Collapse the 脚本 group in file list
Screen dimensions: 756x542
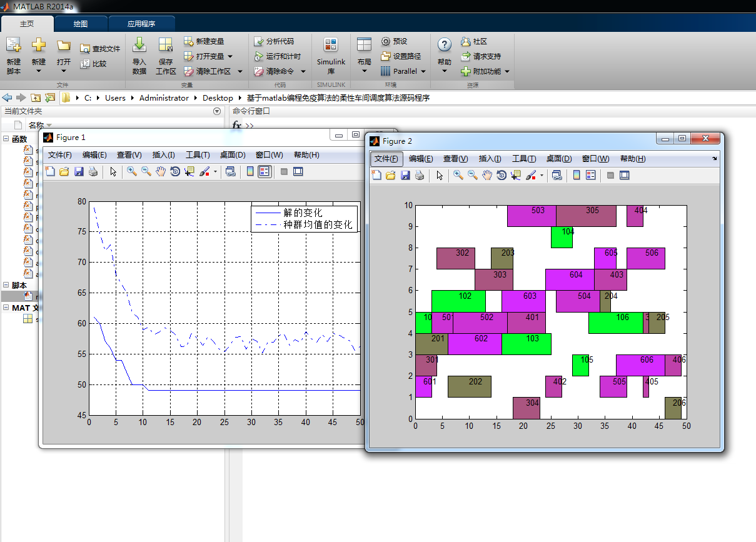[x=6, y=285]
